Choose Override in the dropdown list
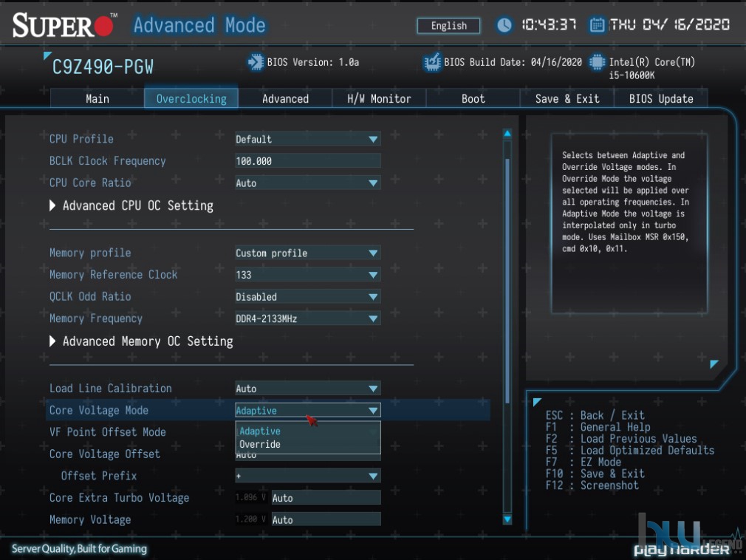Viewport: 746px width, 560px height. coord(308,445)
